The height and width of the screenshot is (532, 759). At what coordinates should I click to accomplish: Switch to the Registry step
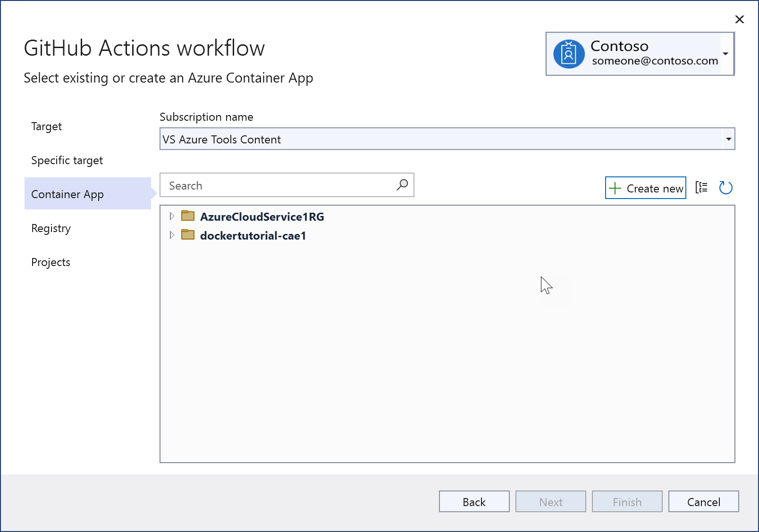51,228
